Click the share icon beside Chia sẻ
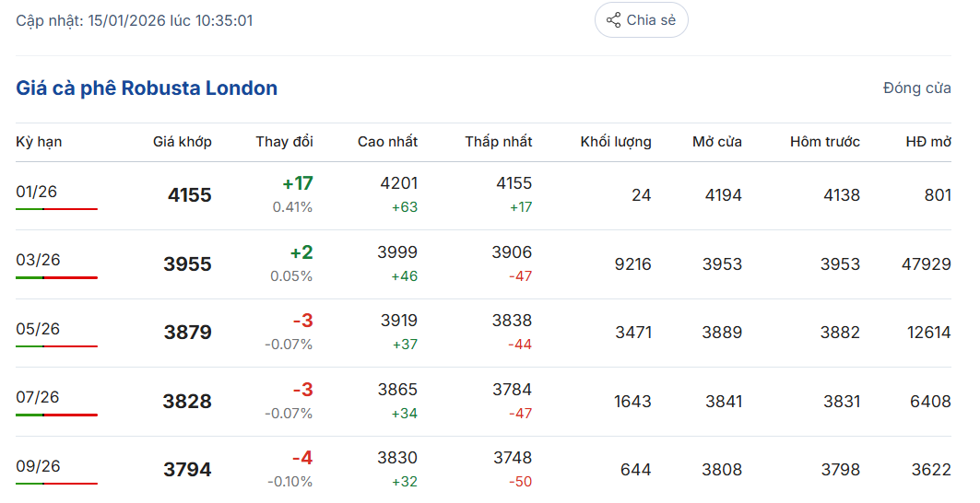980x503 pixels. click(613, 20)
